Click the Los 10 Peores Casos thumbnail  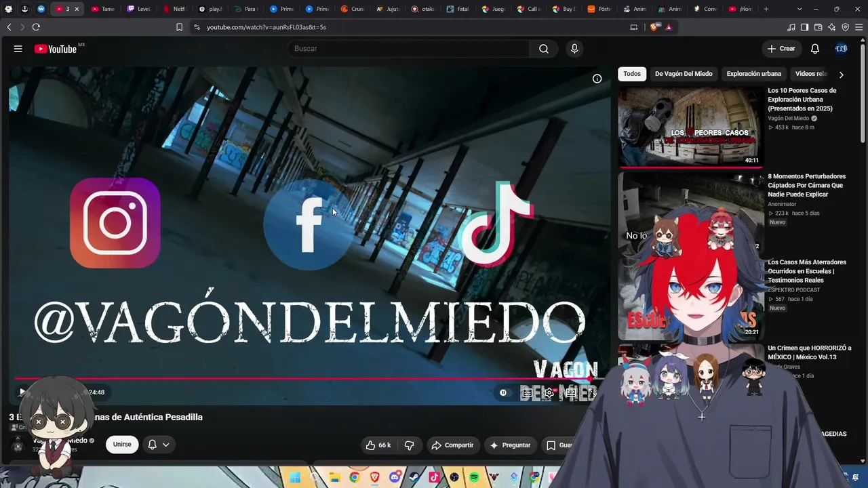tap(690, 126)
